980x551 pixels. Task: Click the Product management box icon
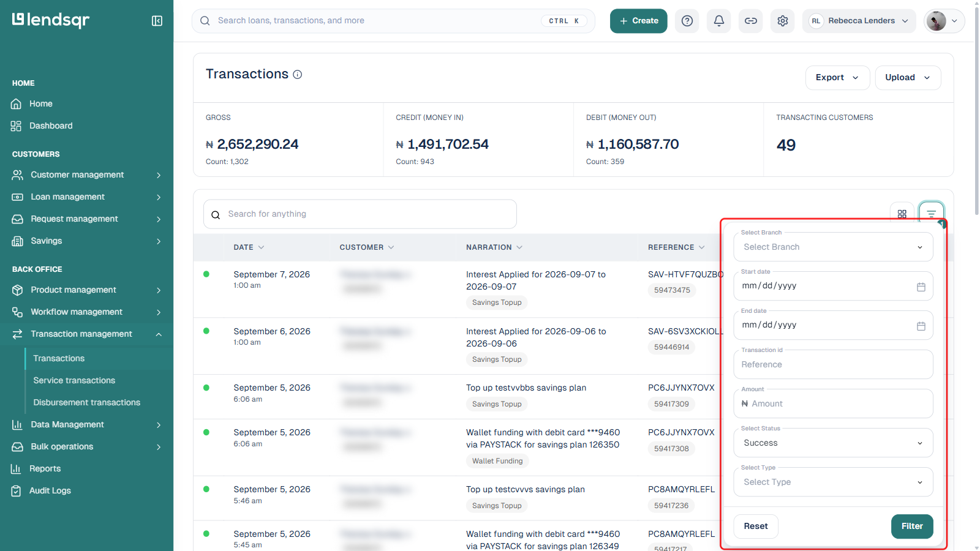(18, 290)
